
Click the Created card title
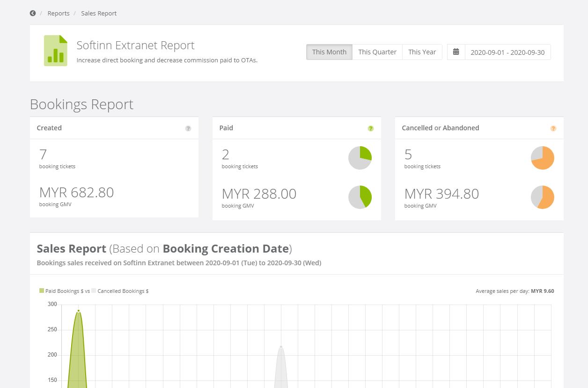click(x=49, y=128)
